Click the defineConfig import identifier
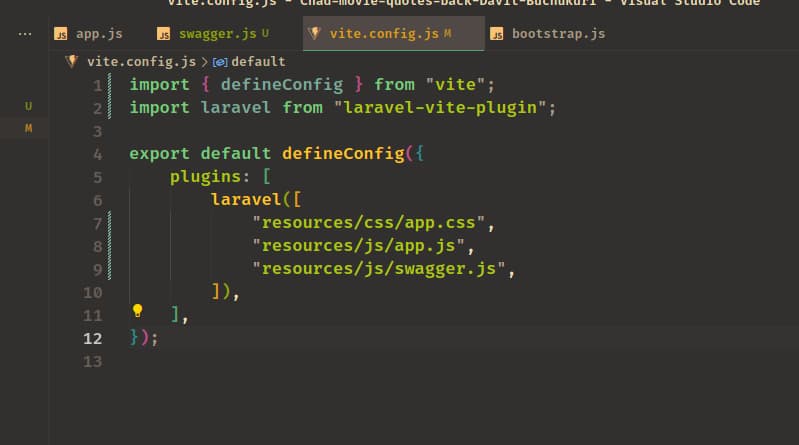 [x=282, y=85]
